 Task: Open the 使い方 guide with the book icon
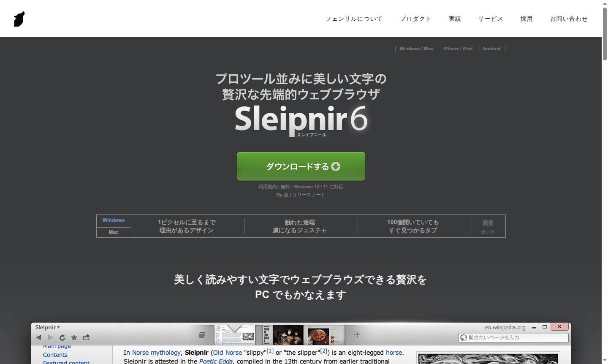[488, 226]
